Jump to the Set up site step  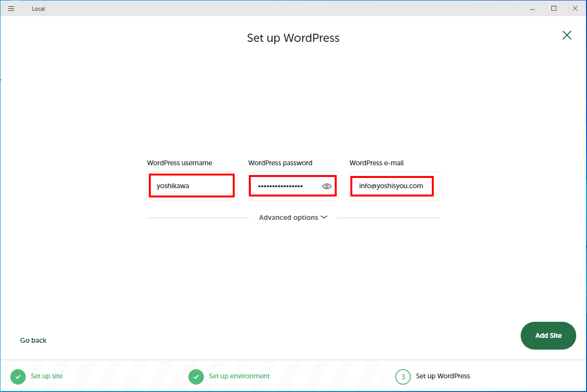[46, 376]
